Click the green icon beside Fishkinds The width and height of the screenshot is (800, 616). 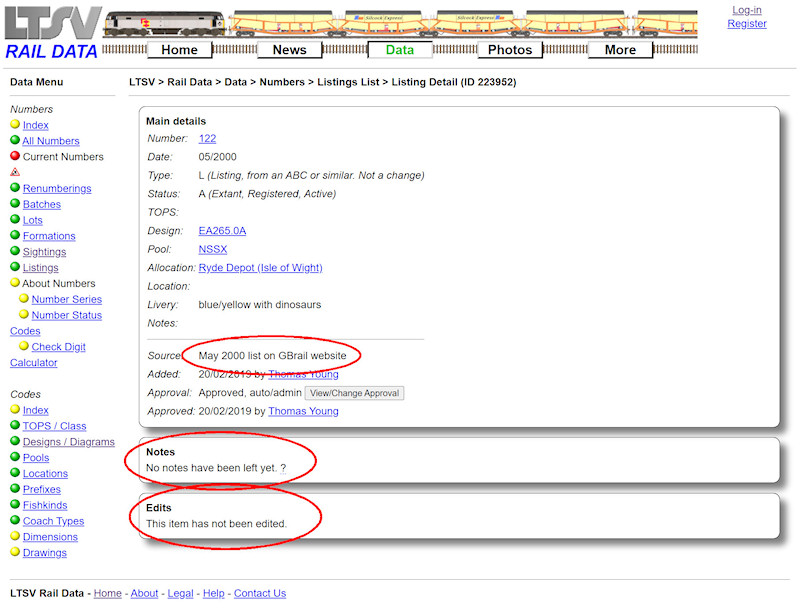[14, 505]
